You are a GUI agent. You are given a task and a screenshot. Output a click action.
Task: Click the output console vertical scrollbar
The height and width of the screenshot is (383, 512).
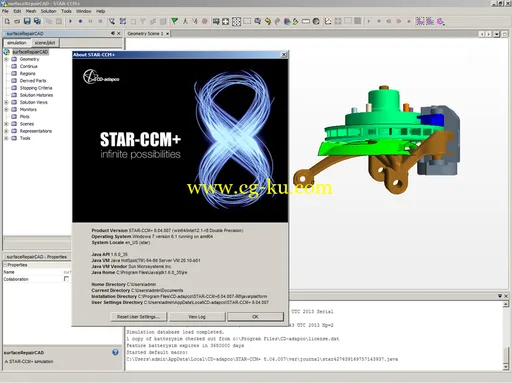point(506,335)
